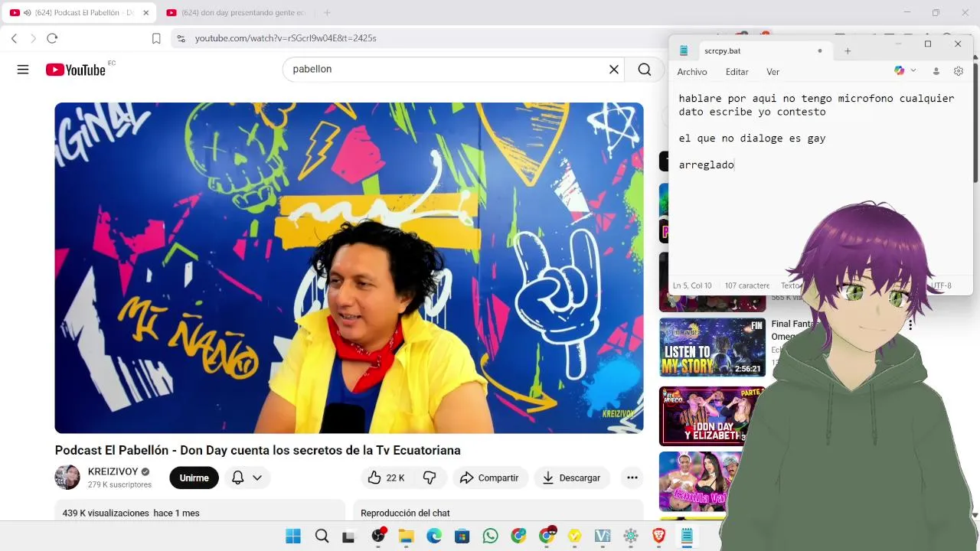This screenshot has height=551, width=980.
Task: Add a new tab in Notepad
Action: (848, 51)
